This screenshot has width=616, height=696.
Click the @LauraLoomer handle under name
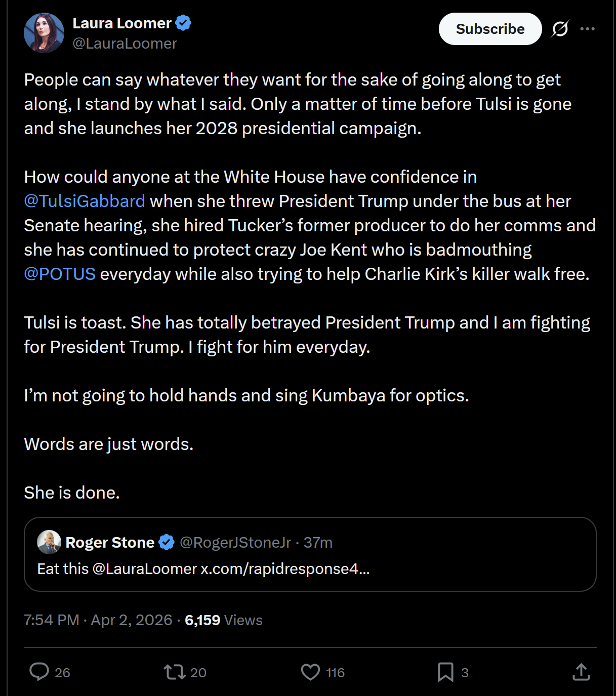pos(125,44)
